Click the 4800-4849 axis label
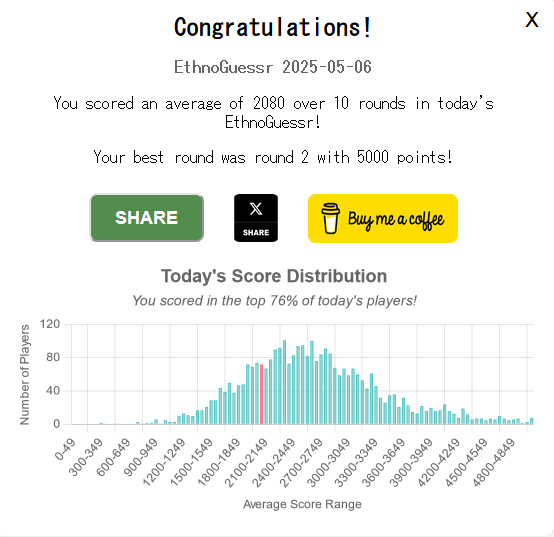The width and height of the screenshot is (554, 537). pyautogui.click(x=495, y=462)
